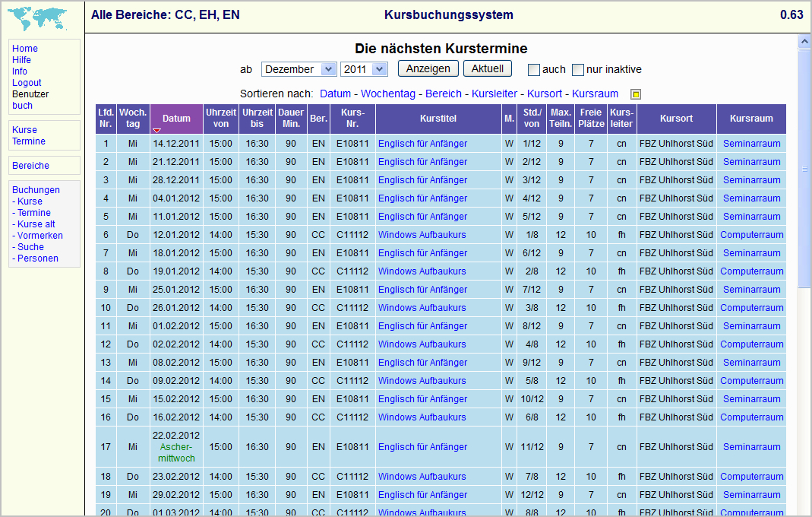Open Seminarraum link for 28.12.2011
The image size is (812, 517).
click(x=751, y=180)
